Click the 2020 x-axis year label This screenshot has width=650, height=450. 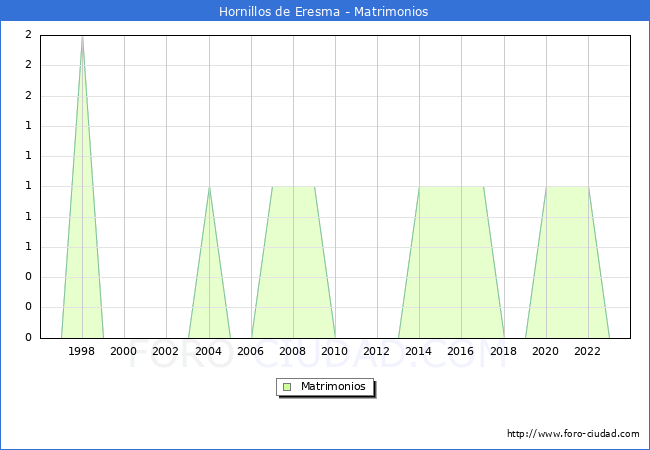546,351
